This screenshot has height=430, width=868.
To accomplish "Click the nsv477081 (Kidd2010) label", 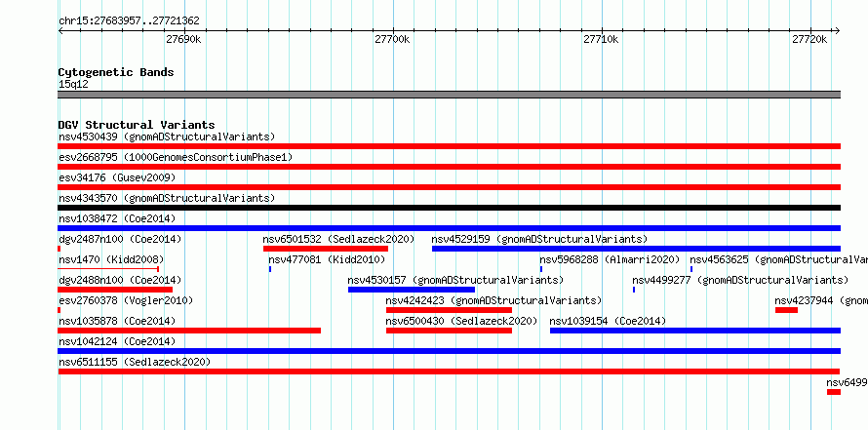I will click(x=327, y=259).
